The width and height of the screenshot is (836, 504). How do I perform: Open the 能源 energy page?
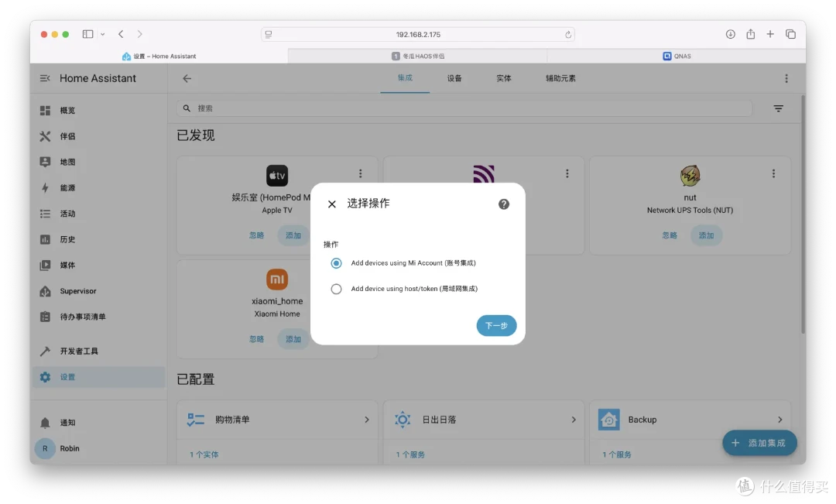(98, 187)
